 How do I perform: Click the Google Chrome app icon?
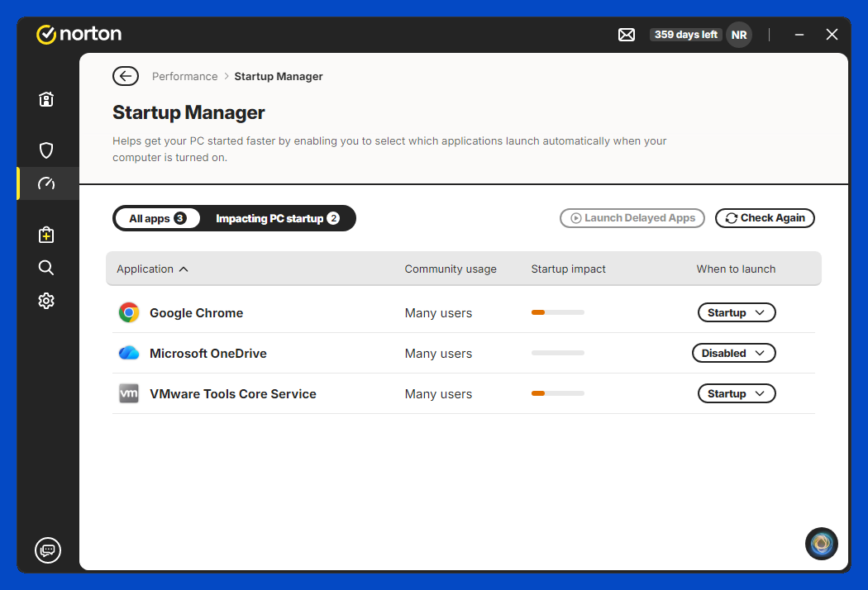point(129,312)
